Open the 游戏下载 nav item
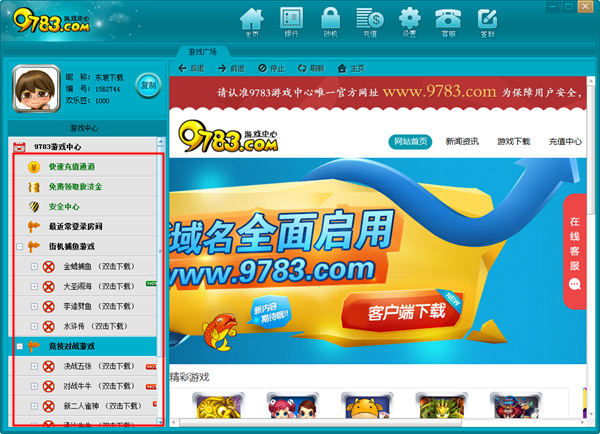Viewport: 600px width, 434px height. [x=514, y=142]
